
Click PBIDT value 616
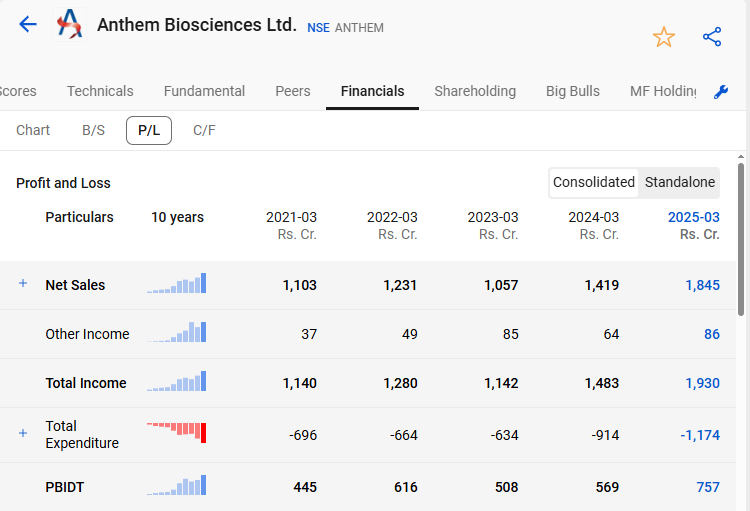(406, 487)
